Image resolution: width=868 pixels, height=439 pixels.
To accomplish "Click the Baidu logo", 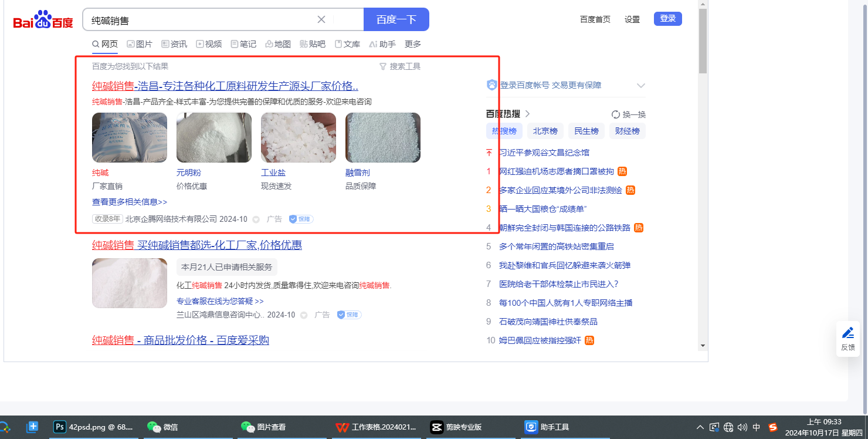I will 43,20.
